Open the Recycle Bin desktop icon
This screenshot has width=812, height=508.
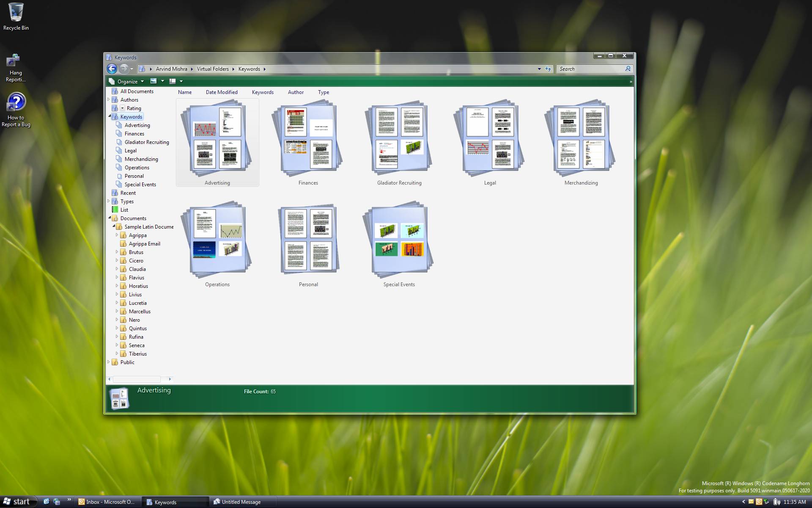[x=16, y=13]
